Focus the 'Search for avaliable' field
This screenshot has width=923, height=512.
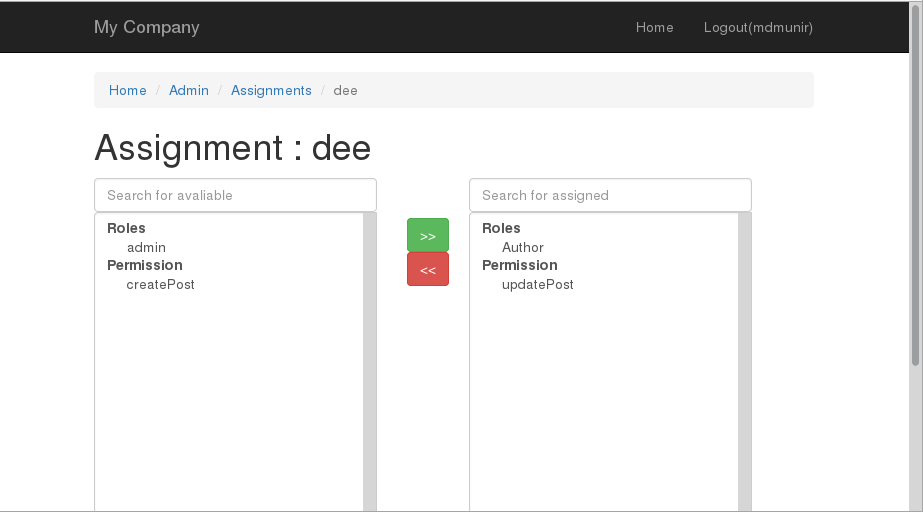coord(235,195)
